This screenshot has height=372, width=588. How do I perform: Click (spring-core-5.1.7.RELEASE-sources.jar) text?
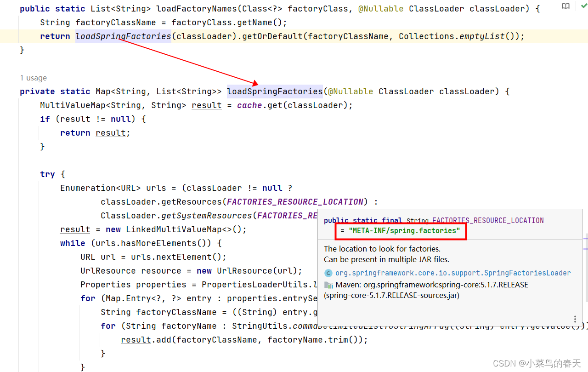[391, 296]
